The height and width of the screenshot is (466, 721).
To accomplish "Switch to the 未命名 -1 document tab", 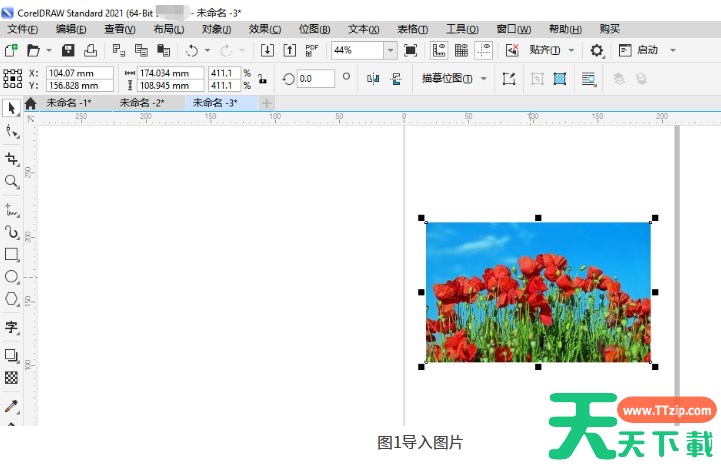I will tap(68, 102).
